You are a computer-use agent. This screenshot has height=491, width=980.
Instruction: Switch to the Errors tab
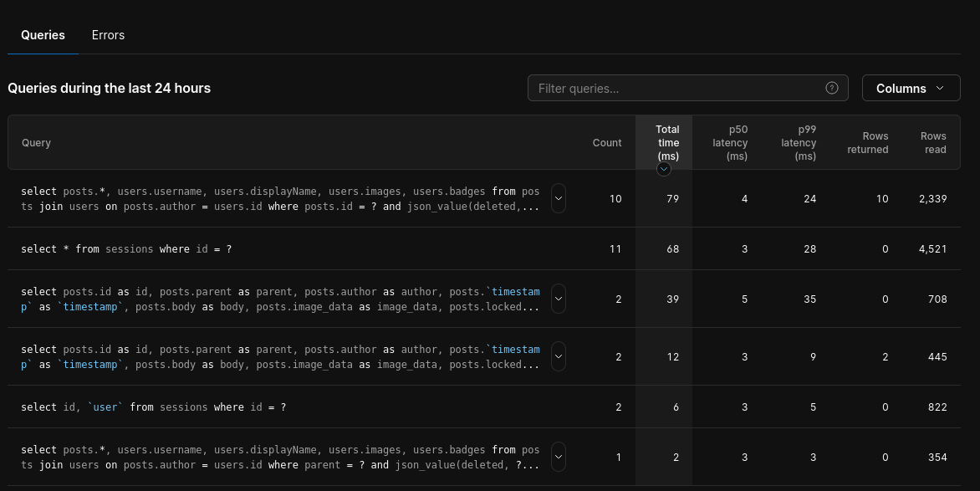click(108, 35)
